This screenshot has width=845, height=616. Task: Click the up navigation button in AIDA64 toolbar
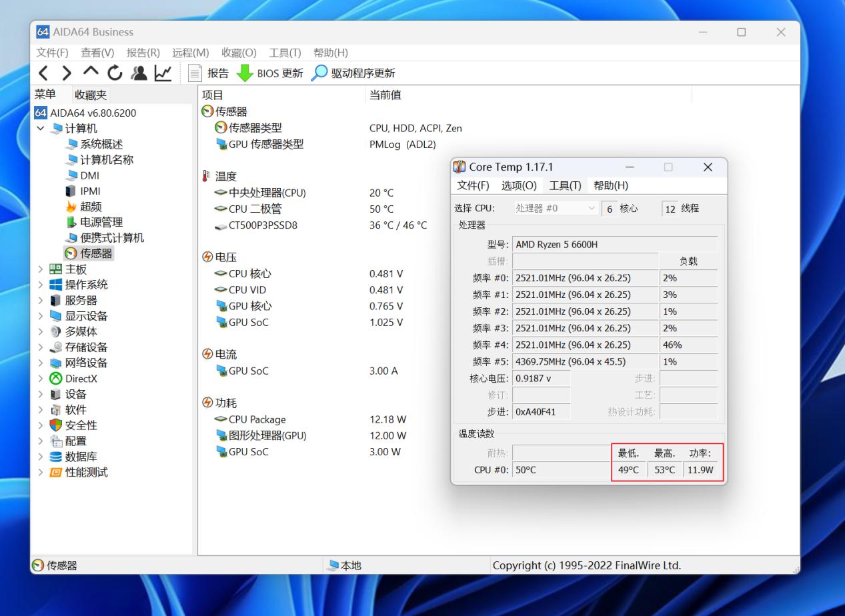[x=90, y=73]
